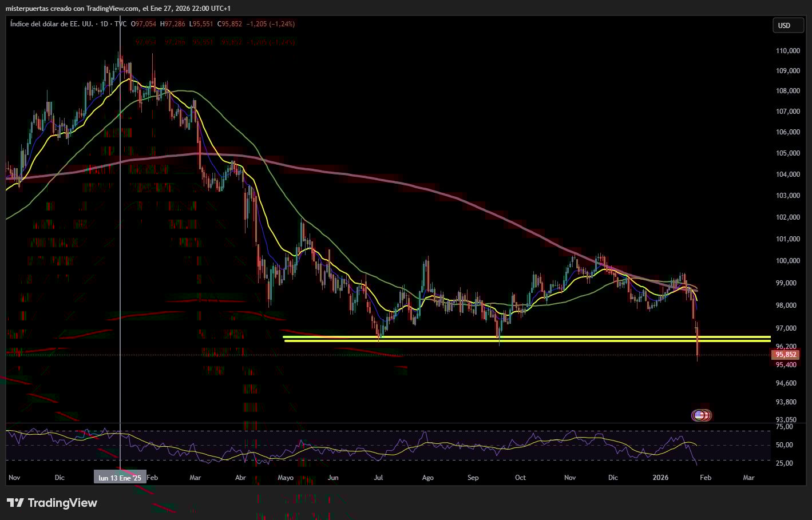Click the 101,000 price axis label

[788, 239]
